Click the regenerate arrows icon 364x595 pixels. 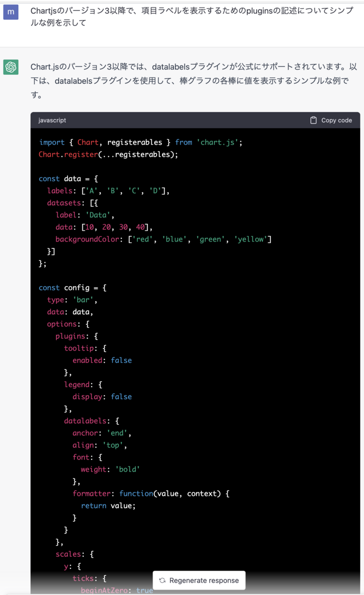click(x=162, y=580)
